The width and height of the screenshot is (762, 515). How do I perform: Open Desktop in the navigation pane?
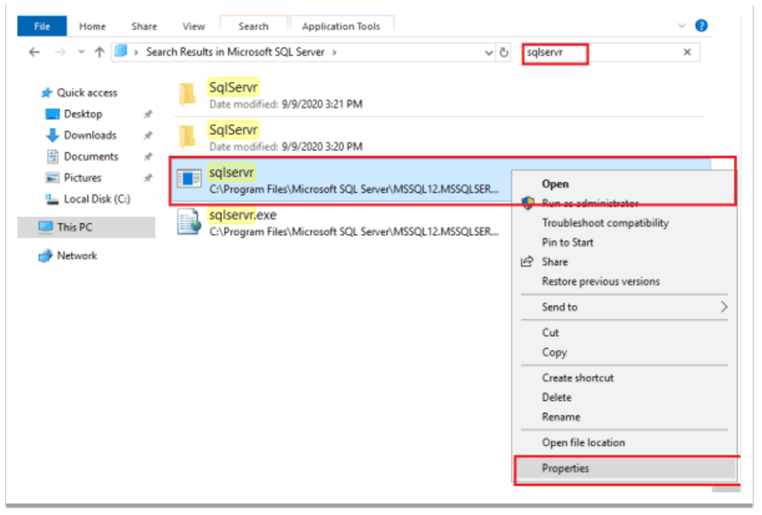point(83,114)
